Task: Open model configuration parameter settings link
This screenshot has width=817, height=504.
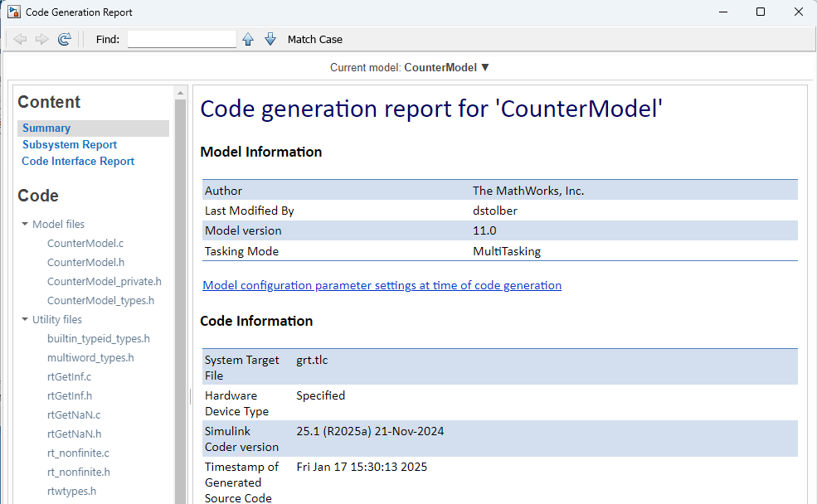Action: tap(382, 285)
